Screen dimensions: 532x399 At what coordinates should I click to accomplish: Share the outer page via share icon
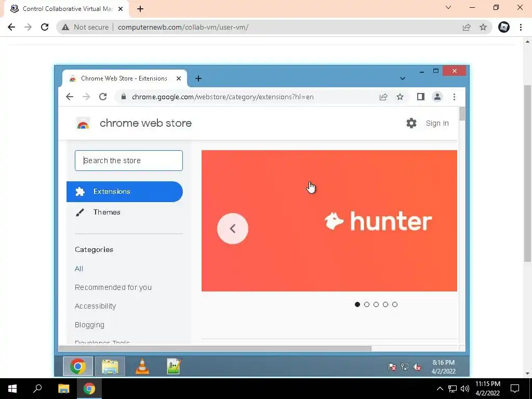[x=467, y=27]
